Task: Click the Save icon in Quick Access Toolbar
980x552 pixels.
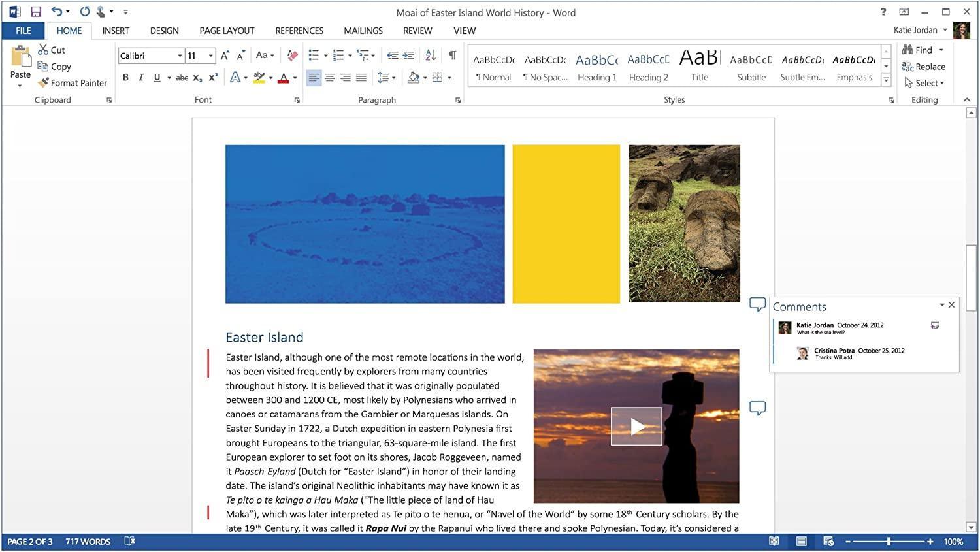Action: tap(36, 12)
